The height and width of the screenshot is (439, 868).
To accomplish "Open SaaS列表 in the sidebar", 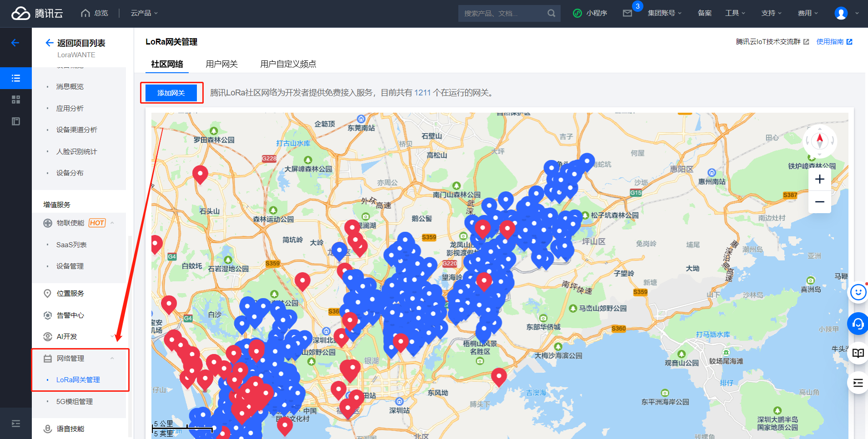I will 71,245.
